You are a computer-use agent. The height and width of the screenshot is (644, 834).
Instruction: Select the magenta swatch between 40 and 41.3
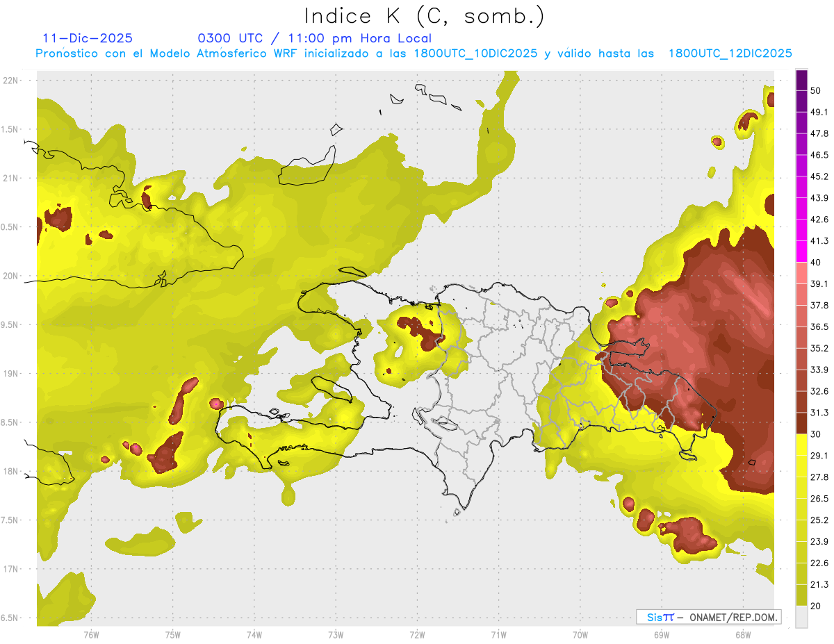point(801,250)
